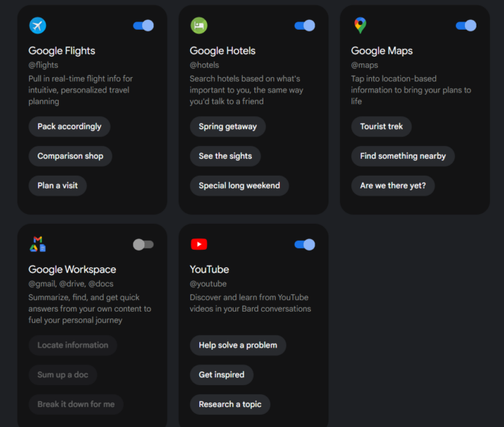Click the Find something nearby chip

coord(402,156)
